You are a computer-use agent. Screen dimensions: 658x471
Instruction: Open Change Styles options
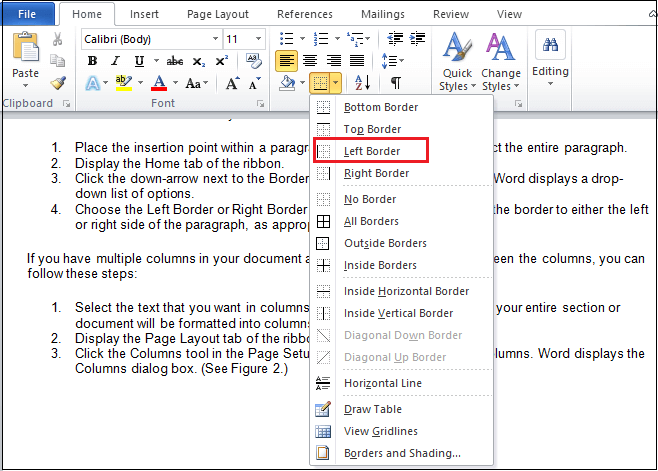pyautogui.click(x=501, y=61)
